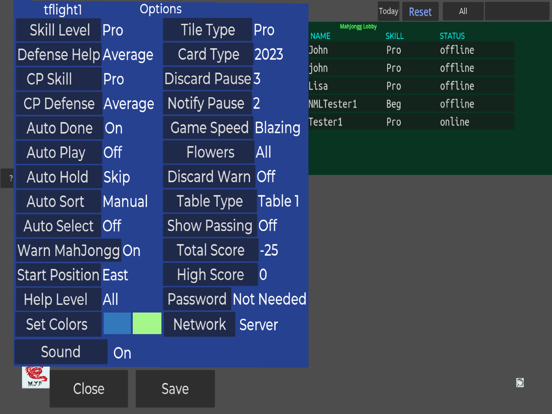Screen dimensions: 552x414
Task: Open the Today filter in lobby
Action: click(389, 11)
